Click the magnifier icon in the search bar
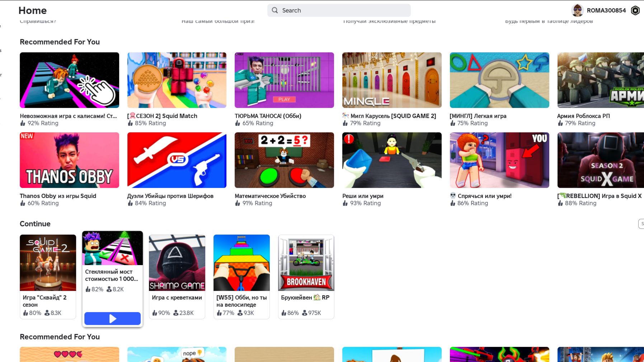The image size is (644, 362). [275, 10]
